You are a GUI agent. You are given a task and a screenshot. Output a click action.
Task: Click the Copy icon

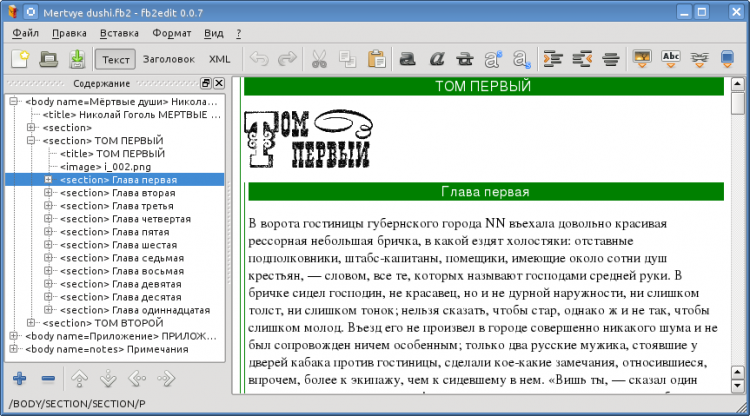[347, 59]
